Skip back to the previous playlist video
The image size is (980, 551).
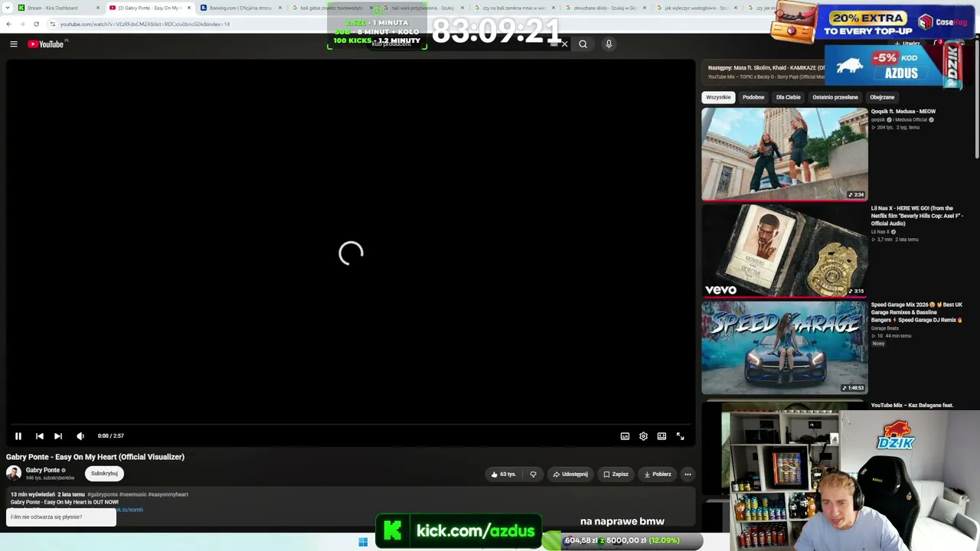click(40, 436)
